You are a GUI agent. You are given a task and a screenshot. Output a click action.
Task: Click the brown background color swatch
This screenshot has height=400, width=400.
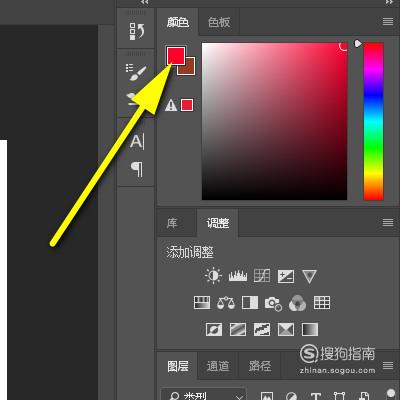(x=189, y=68)
